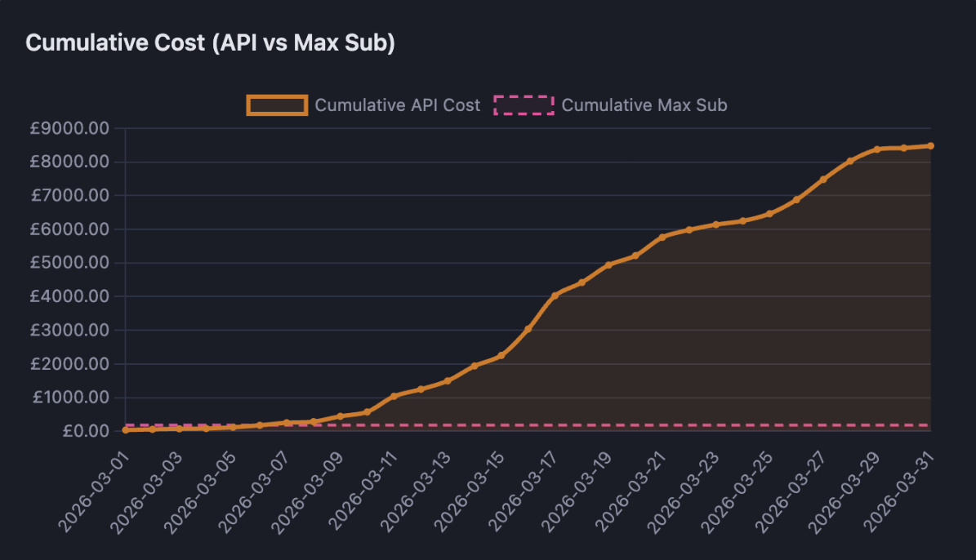The width and height of the screenshot is (976, 560).
Task: Click the API cost data point on 2026-03-25
Action: (x=769, y=214)
